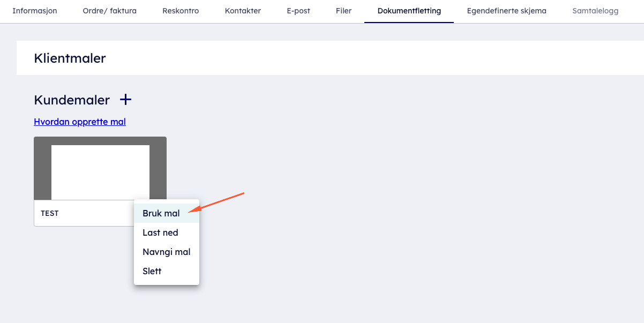
Task: Open the Egendefinerte skjema tab
Action: [x=506, y=11]
